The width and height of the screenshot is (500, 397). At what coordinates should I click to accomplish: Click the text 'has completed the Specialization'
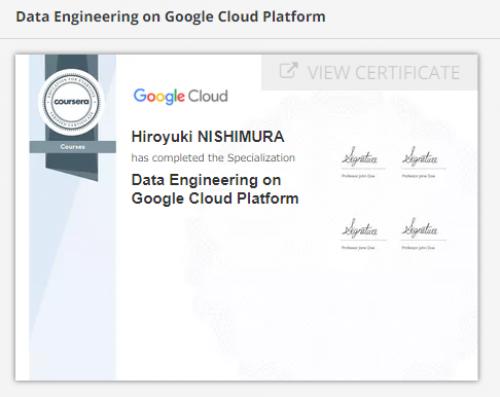[x=213, y=158]
